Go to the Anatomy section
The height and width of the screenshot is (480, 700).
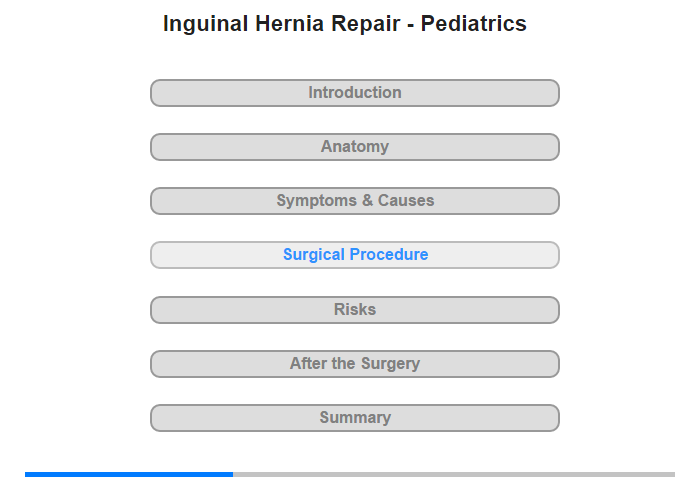354,147
